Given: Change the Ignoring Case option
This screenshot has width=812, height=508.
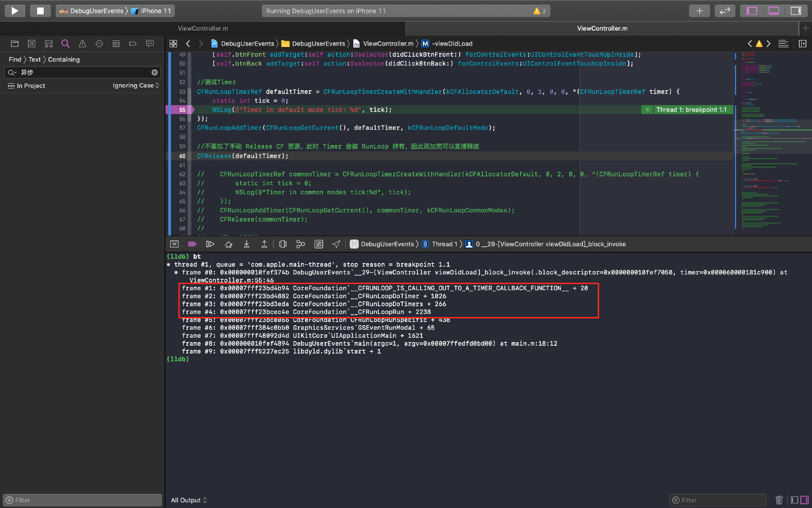Looking at the screenshot, I should tap(136, 86).
